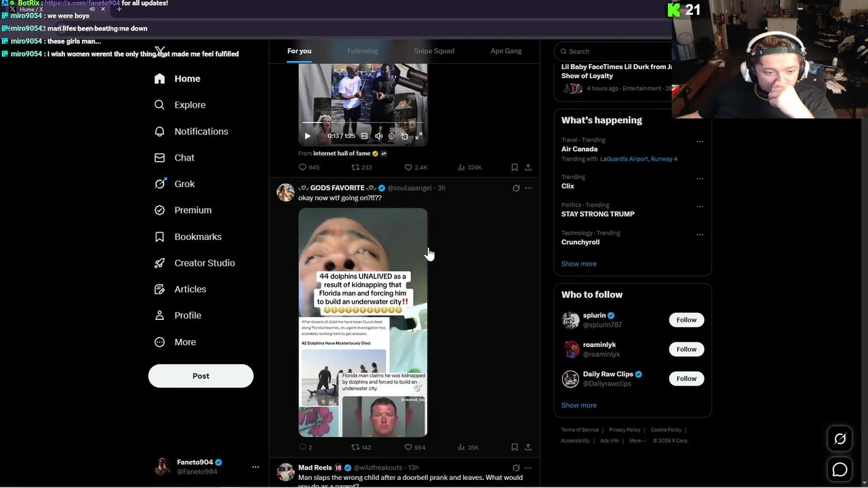868x488 pixels.
Task: Open the Terms of Service link
Action: click(x=580, y=430)
